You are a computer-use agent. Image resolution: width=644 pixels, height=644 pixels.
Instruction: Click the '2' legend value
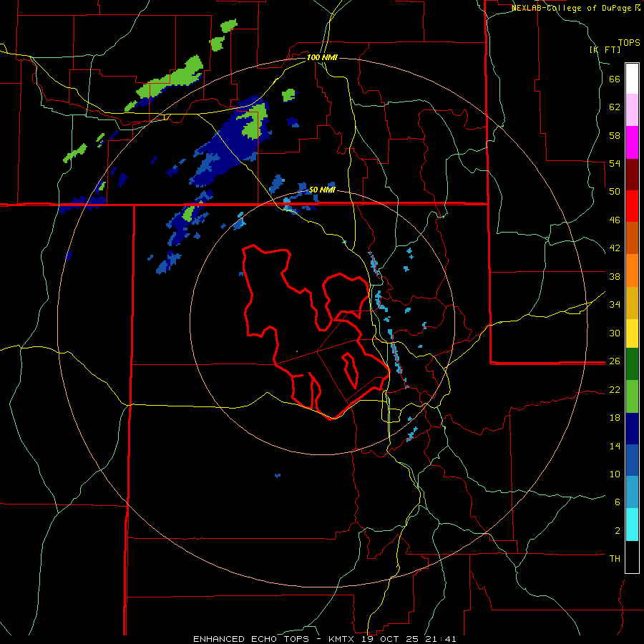pos(618,531)
